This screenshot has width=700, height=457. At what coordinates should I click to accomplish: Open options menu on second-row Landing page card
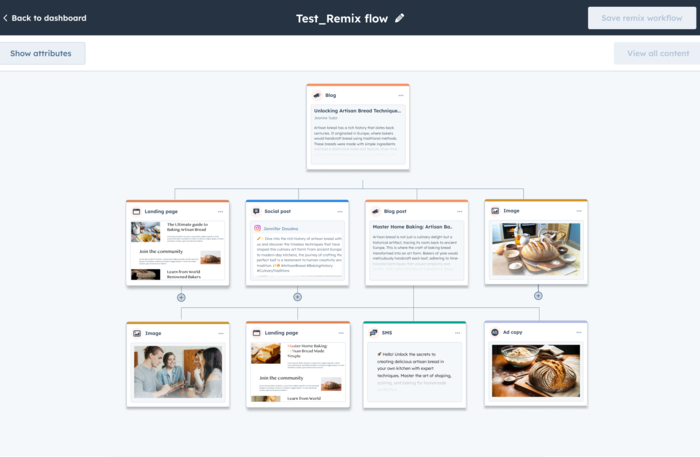341,333
